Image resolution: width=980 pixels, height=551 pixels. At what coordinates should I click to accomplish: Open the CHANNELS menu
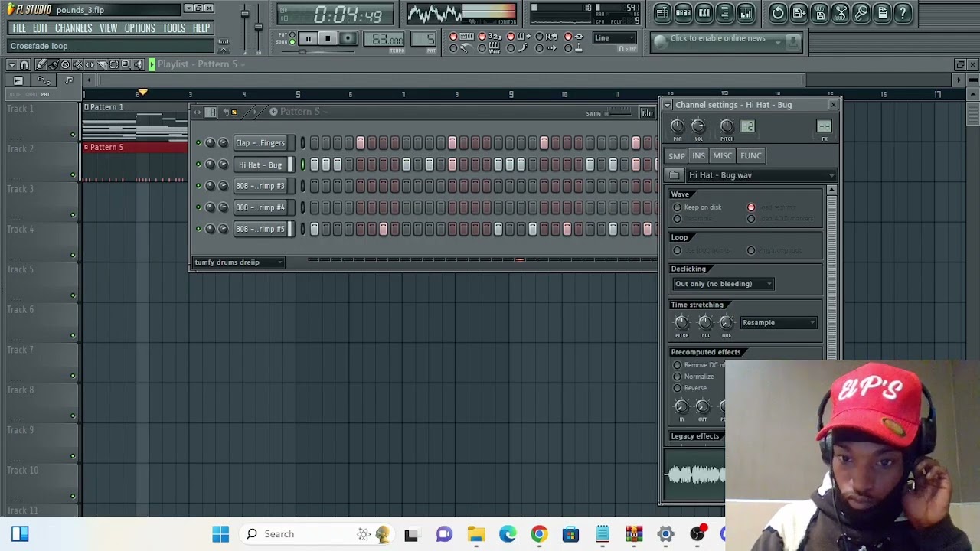(x=73, y=28)
